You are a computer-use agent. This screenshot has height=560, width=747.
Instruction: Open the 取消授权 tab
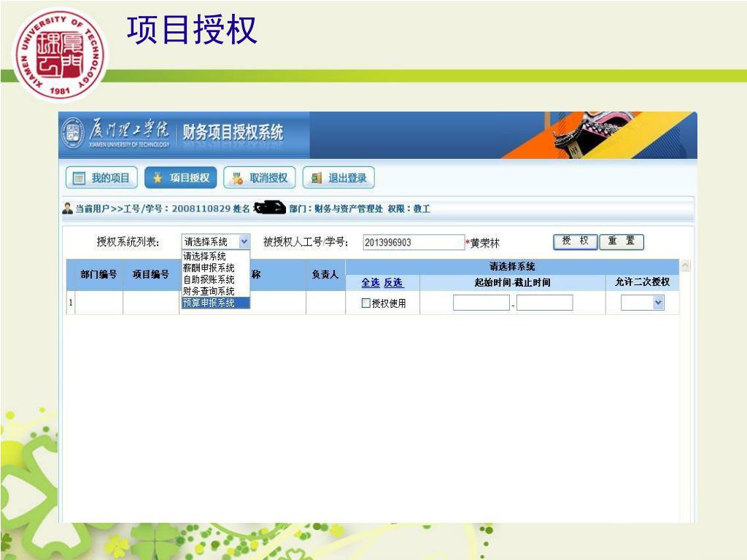click(260, 178)
